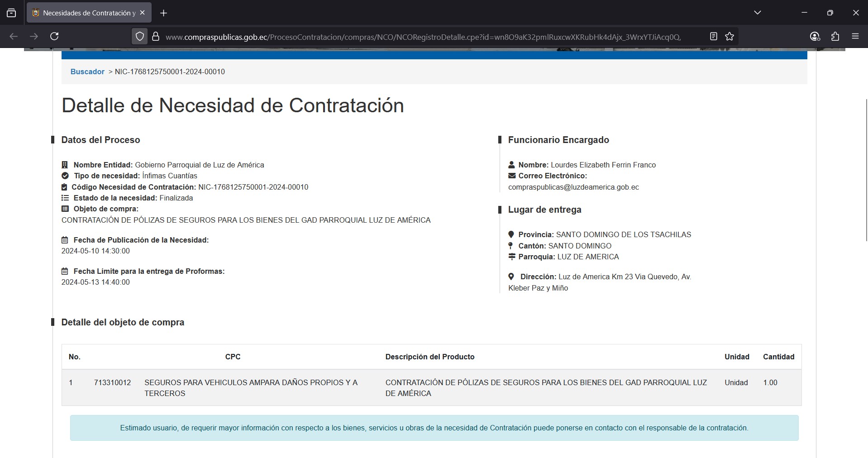Open the Firefox account icon
This screenshot has height=458, width=868.
[815, 36]
